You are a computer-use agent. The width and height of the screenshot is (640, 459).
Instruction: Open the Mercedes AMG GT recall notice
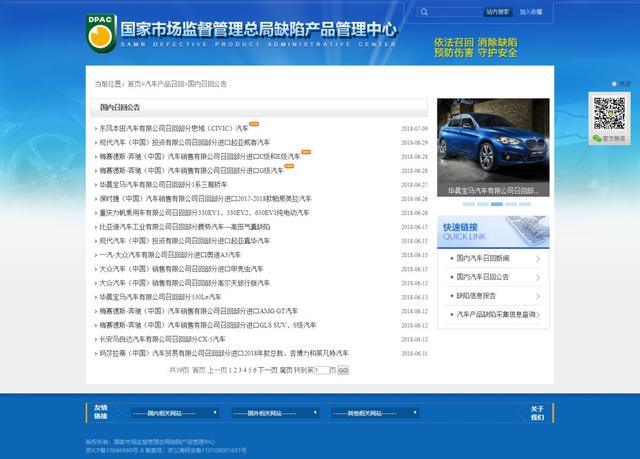pyautogui.click(x=199, y=311)
